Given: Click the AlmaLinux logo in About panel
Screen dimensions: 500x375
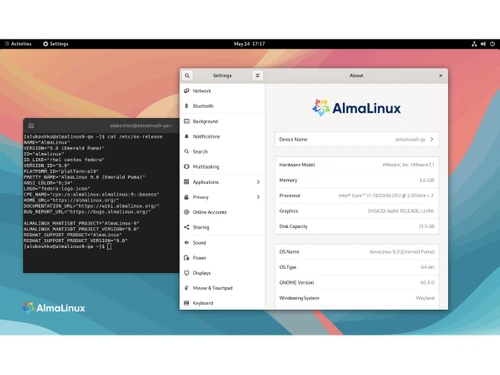Looking at the screenshot, I should (356, 108).
